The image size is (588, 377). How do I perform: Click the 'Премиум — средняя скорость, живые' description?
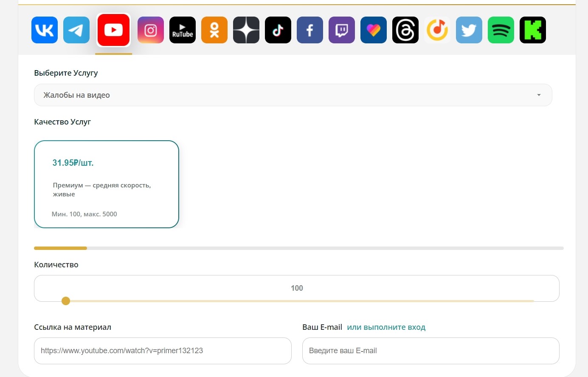102,190
